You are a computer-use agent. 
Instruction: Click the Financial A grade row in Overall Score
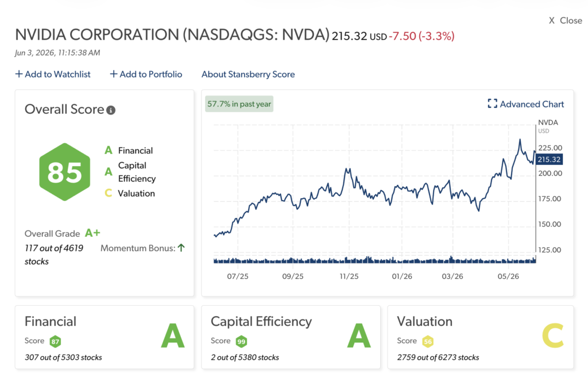tap(129, 151)
